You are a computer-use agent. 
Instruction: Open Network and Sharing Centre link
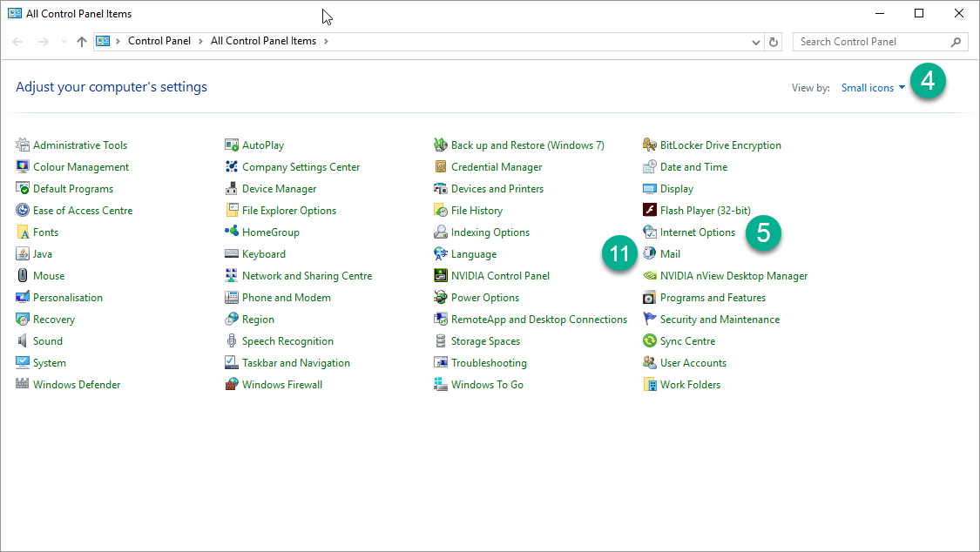(x=307, y=276)
